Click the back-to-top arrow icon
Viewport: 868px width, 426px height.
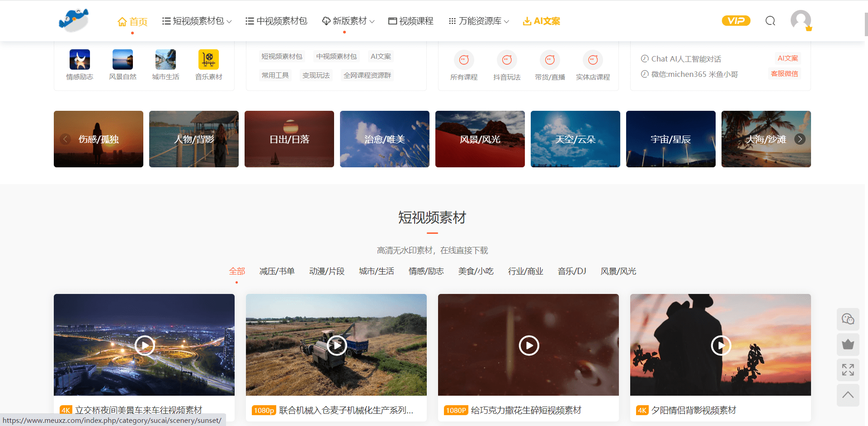[x=848, y=395]
